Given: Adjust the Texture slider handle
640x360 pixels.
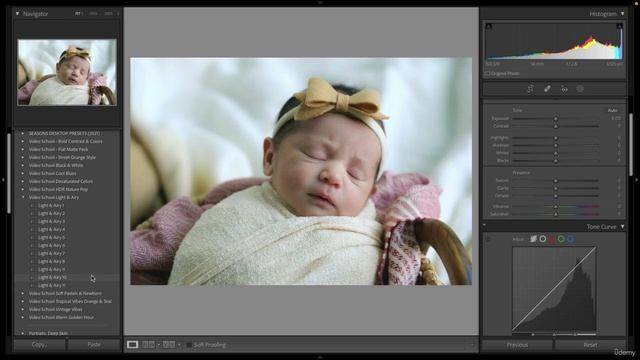Looking at the screenshot, I should 556,180.
